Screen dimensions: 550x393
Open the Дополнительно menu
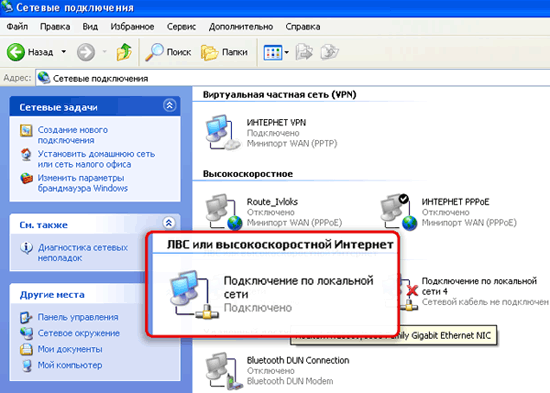tap(241, 27)
